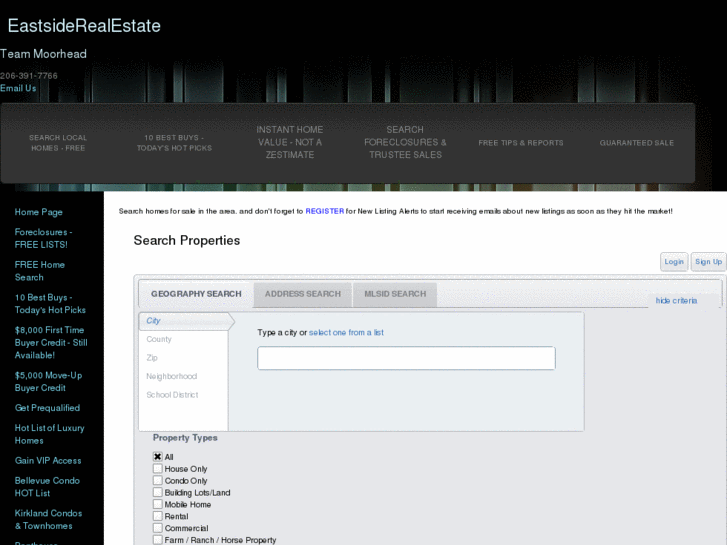Viewport: 727px width, 545px height.
Task: Click the EastsideRealEstate site title
Action: (84, 26)
